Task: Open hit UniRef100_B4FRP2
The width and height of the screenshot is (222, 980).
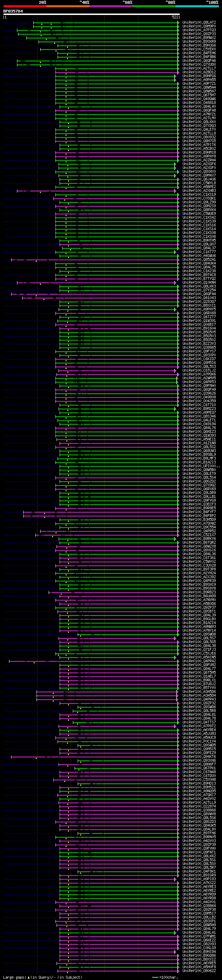Action: point(199,516)
